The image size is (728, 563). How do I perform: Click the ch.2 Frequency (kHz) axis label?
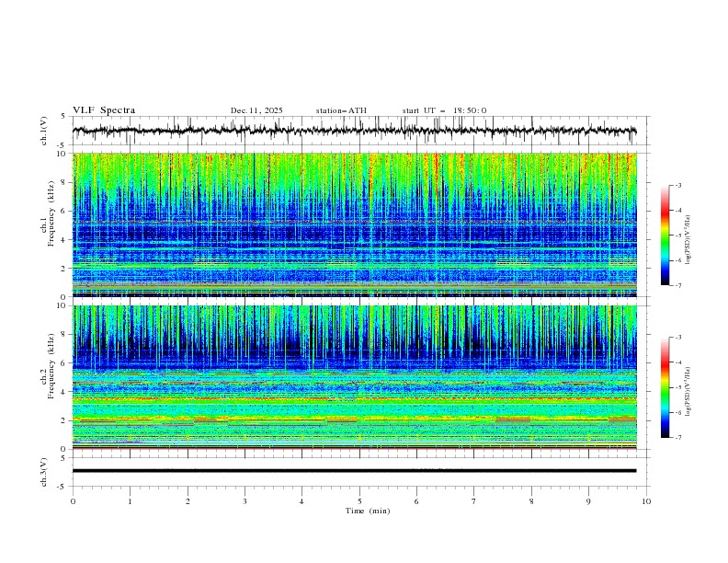pos(48,366)
